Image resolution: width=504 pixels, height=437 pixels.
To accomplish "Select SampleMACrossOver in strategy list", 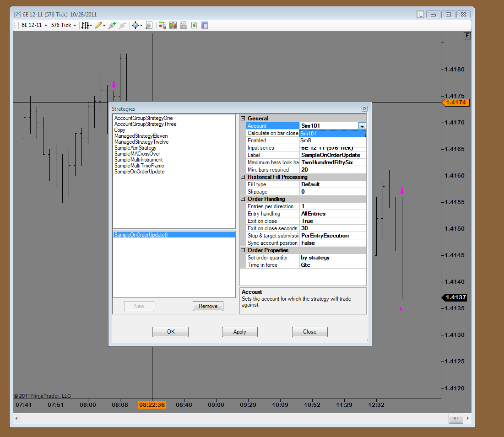I will tap(137, 154).
